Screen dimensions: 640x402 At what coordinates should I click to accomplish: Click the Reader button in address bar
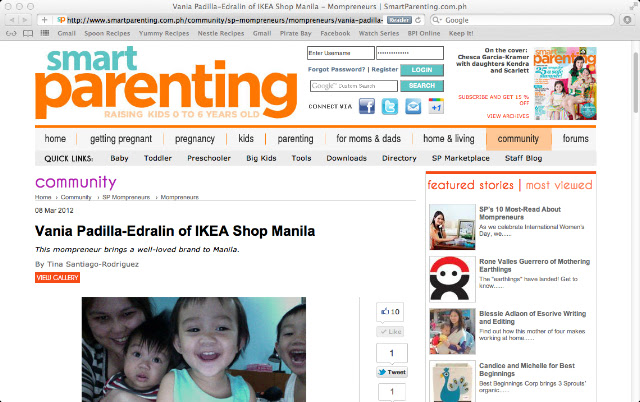click(399, 20)
